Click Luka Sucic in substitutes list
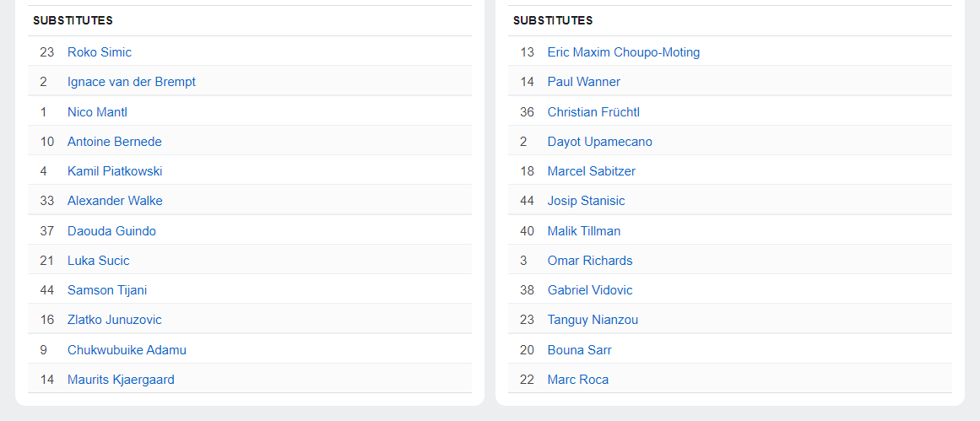The width and height of the screenshot is (980, 421). 99,261
